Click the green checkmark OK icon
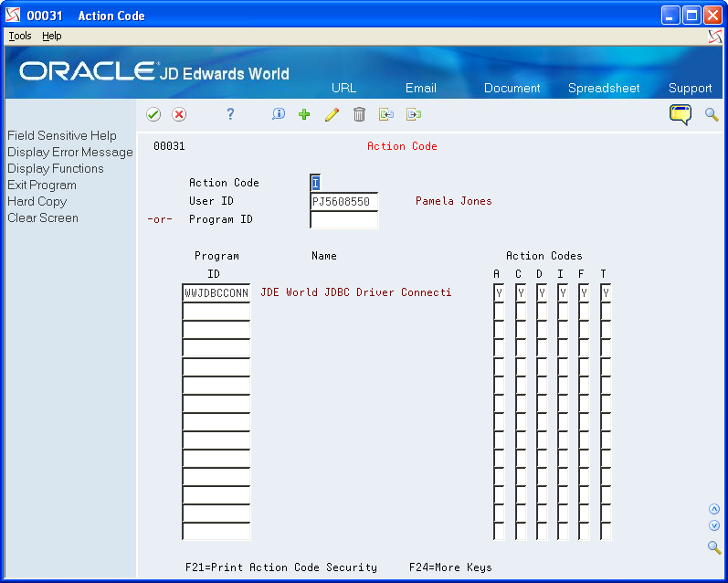Screen dimensions: 728x583 click(x=153, y=114)
